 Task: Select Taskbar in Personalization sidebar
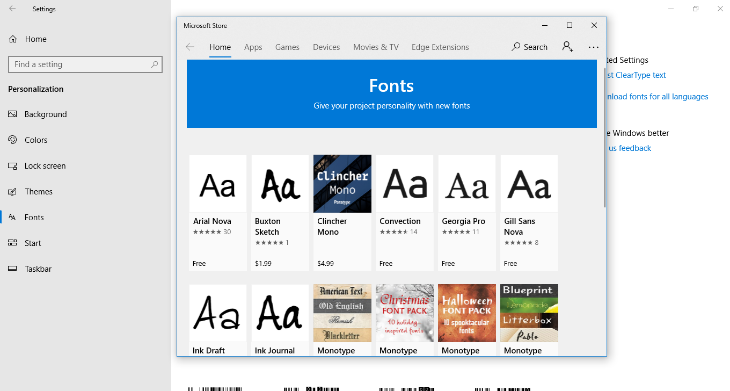pyautogui.click(x=38, y=269)
